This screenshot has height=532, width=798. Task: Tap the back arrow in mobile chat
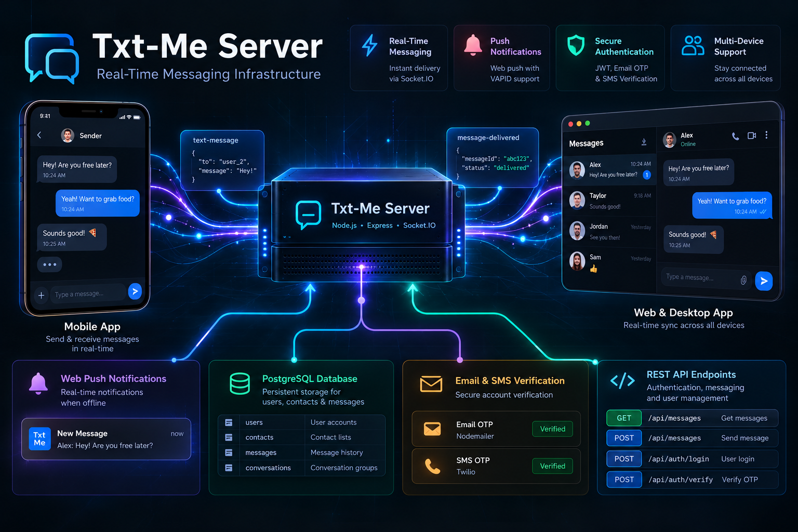[x=39, y=135]
